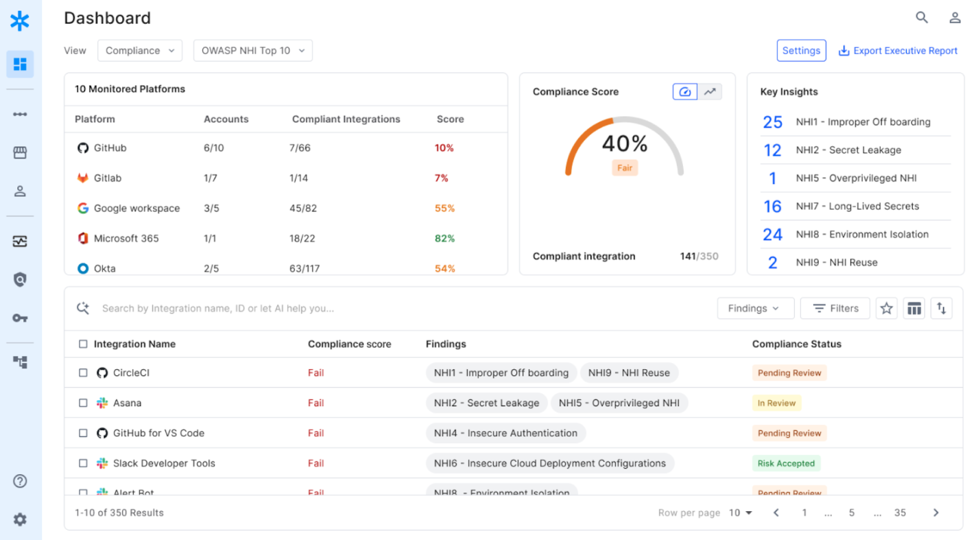Click the search magnifier icon in header

[922, 18]
